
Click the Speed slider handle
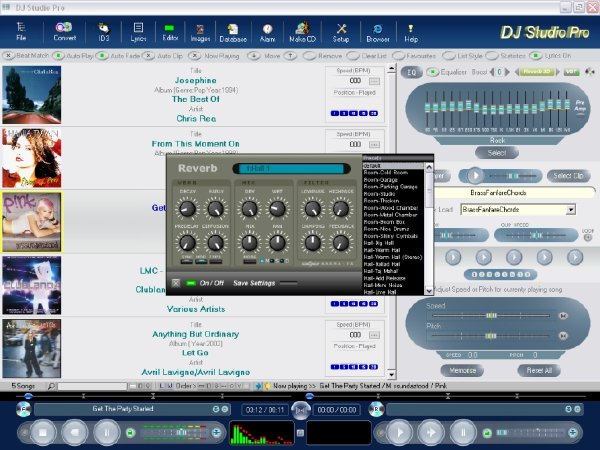point(491,316)
